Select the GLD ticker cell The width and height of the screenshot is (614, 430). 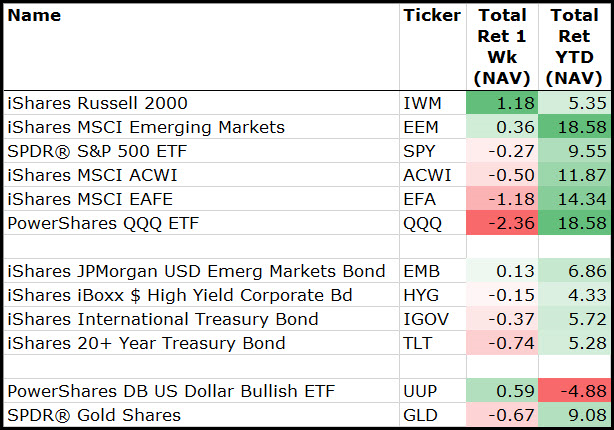pyautogui.click(x=420, y=415)
